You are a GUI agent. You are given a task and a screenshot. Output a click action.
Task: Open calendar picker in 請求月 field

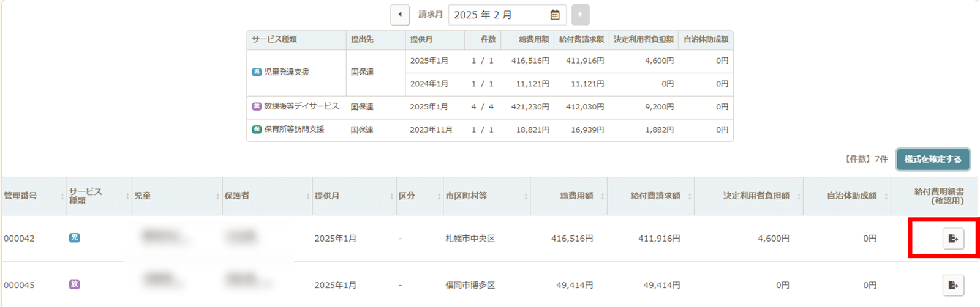point(555,15)
